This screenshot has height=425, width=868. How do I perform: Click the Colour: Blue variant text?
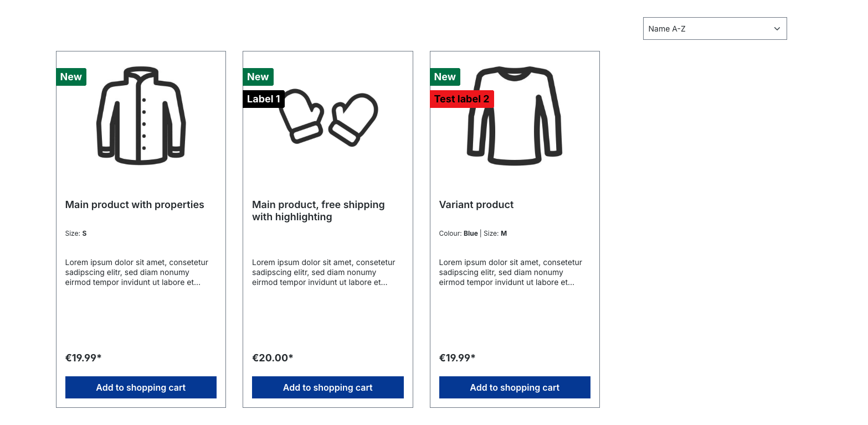(459, 234)
